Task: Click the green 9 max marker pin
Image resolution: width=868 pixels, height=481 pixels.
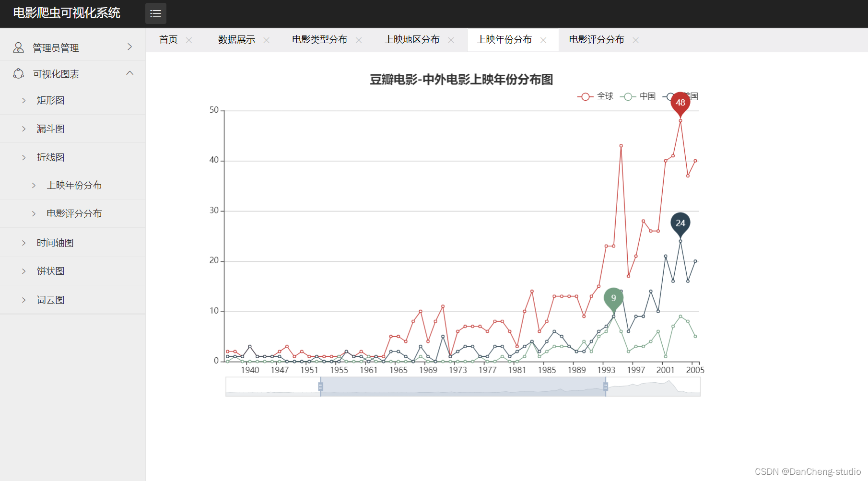Action: point(613,299)
